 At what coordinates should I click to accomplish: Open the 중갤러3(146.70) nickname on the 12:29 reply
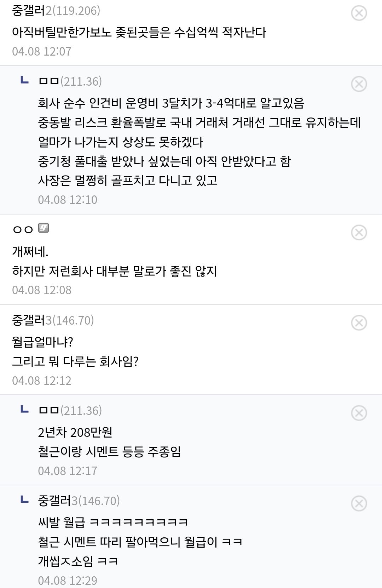point(79,501)
